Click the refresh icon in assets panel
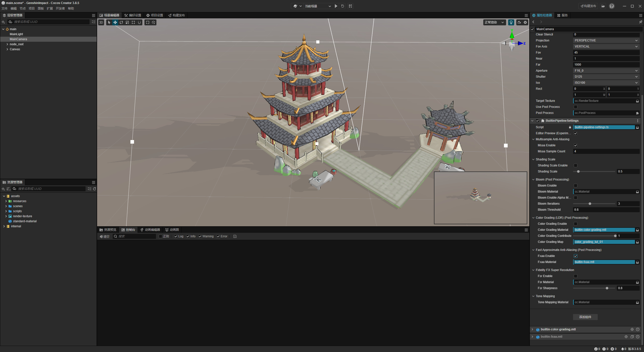This screenshot has height=352, width=644. (95, 189)
